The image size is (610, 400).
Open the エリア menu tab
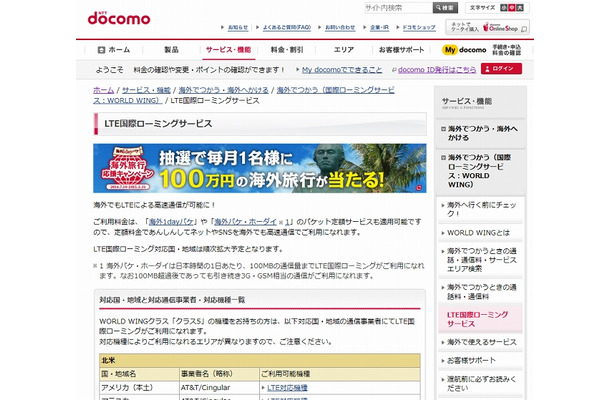click(x=344, y=50)
